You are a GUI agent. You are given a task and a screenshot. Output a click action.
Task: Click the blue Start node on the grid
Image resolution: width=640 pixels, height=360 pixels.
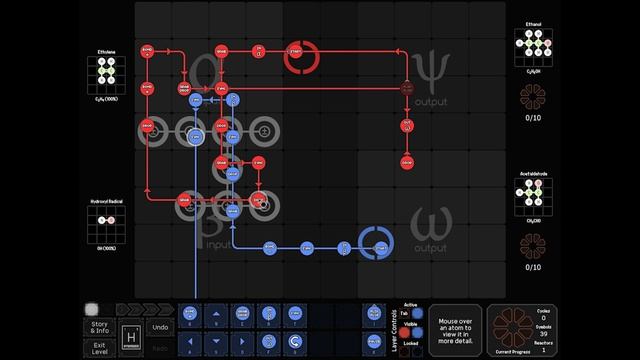(x=380, y=248)
